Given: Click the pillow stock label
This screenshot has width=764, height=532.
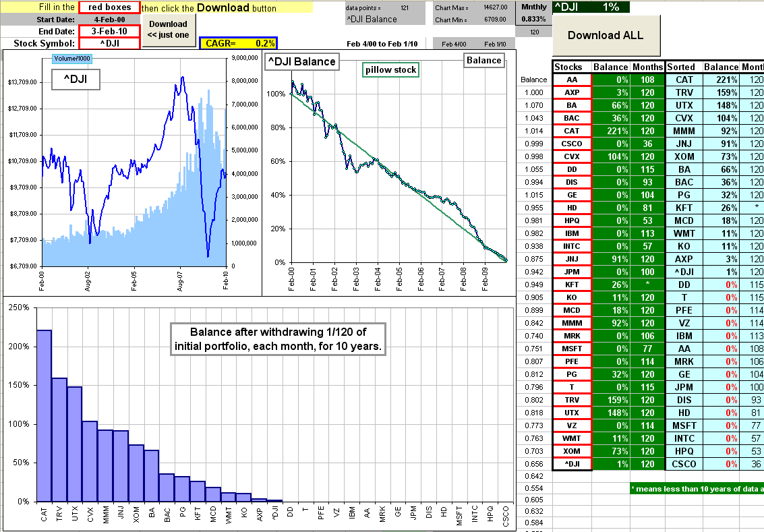Looking at the screenshot, I should pyautogui.click(x=391, y=69).
